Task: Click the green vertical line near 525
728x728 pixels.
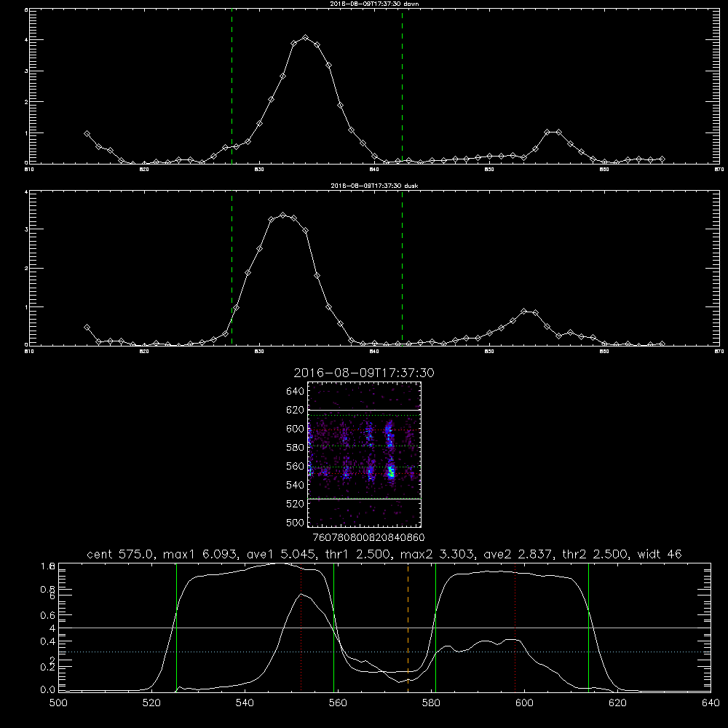Action: tap(176, 628)
